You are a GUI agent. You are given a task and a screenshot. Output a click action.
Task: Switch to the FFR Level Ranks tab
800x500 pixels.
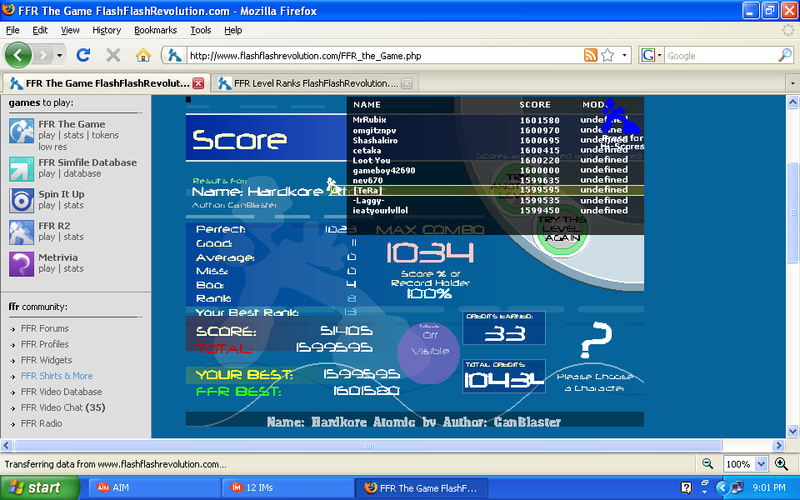click(310, 83)
